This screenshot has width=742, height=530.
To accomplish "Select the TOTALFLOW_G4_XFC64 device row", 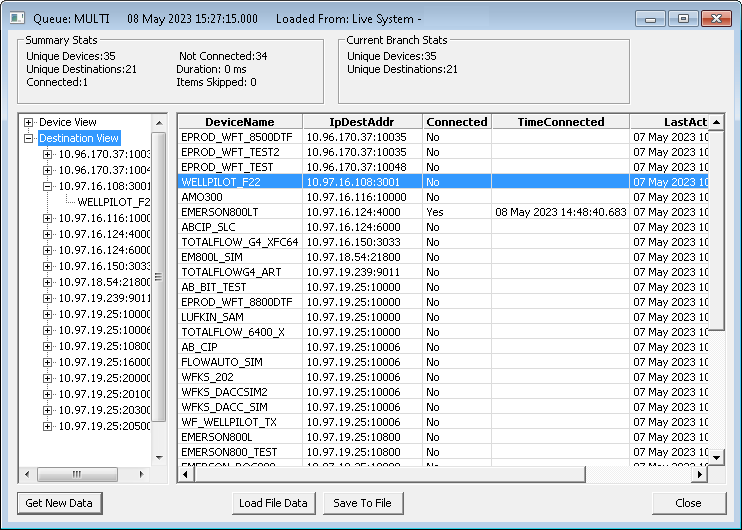I will [443, 242].
